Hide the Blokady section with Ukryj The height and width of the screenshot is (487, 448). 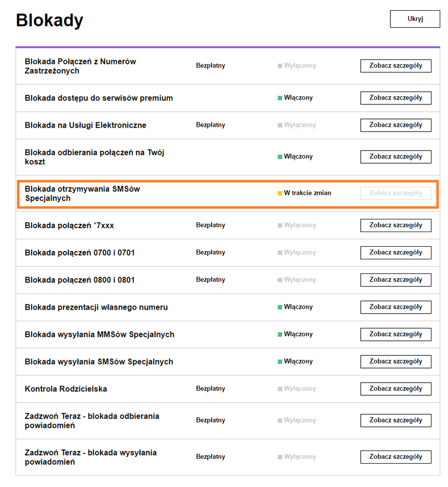(x=415, y=19)
